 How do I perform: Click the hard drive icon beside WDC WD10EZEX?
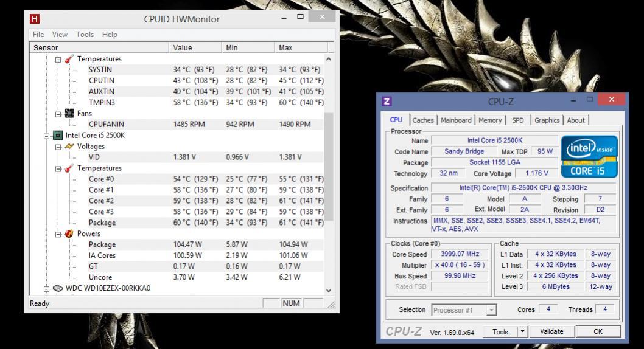pos(57,288)
